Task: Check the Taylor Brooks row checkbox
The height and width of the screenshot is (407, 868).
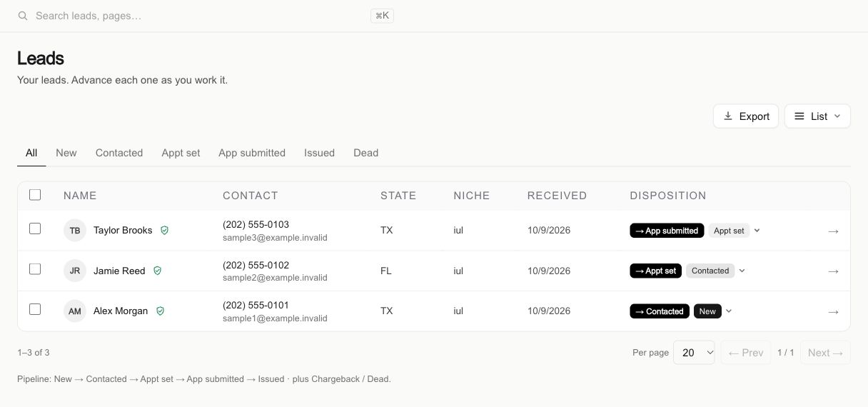Action: click(x=35, y=228)
